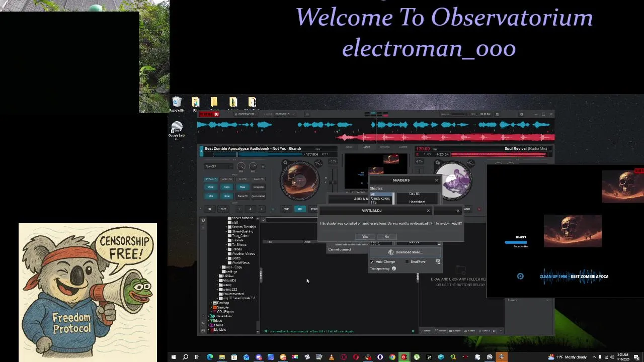Toggle the Vocal stem pad
The width and height of the screenshot is (644, 362).
(x=211, y=187)
